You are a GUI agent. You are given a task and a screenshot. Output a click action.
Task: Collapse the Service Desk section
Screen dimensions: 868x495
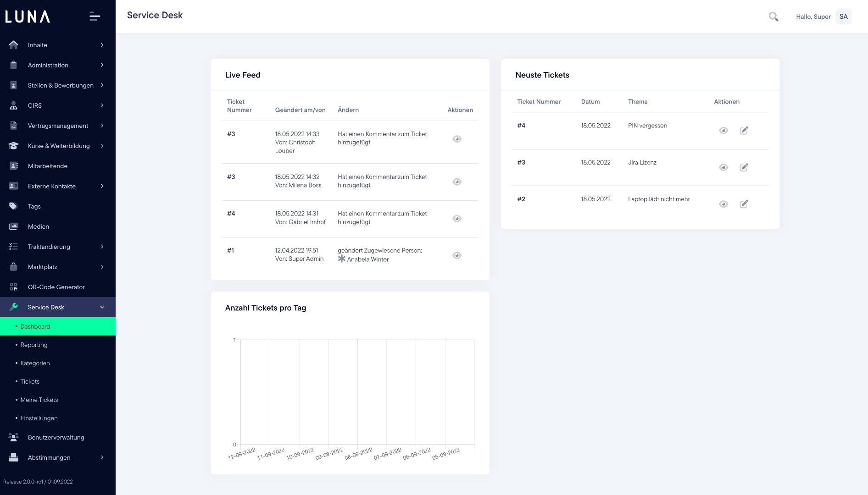[102, 307]
